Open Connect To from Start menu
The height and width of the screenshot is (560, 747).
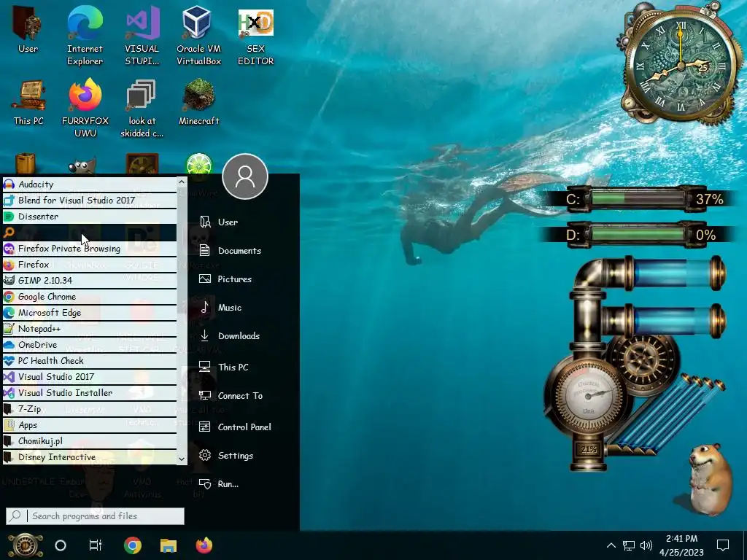231,396
